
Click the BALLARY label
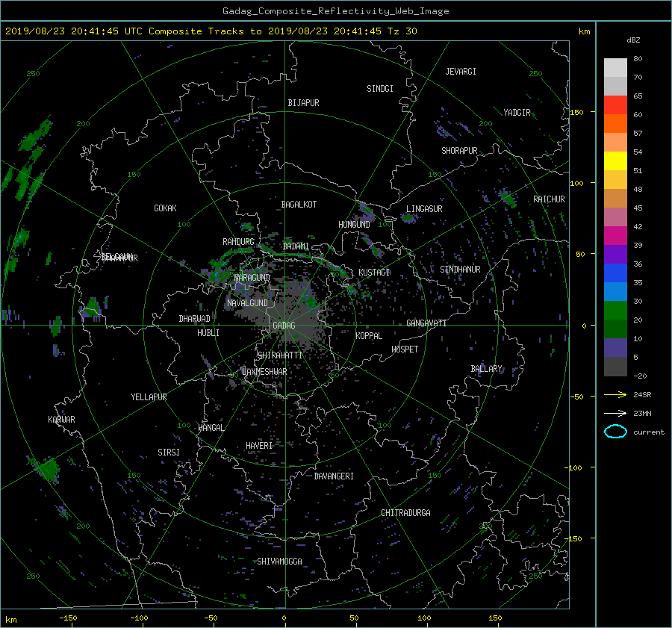tap(486, 369)
